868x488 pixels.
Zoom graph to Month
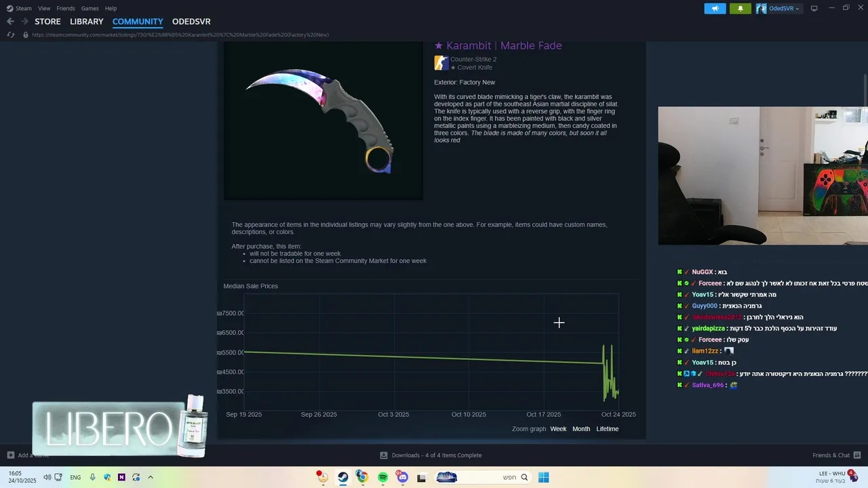pos(581,429)
